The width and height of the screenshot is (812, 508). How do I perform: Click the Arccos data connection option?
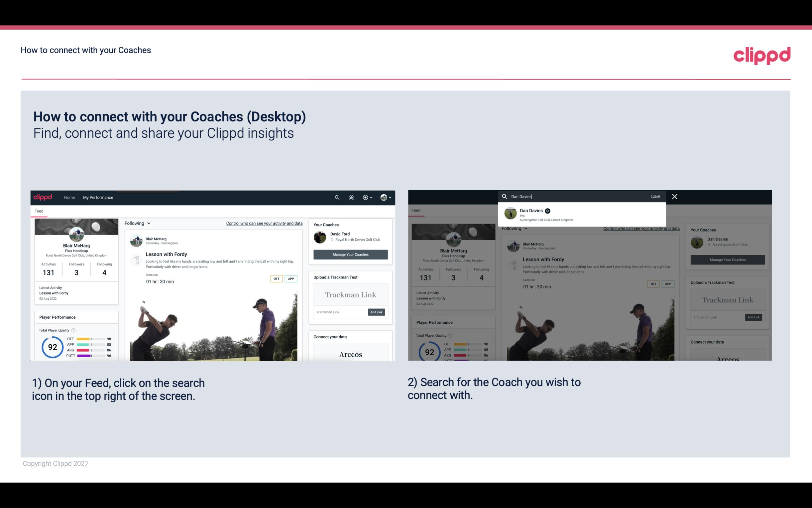(x=351, y=354)
